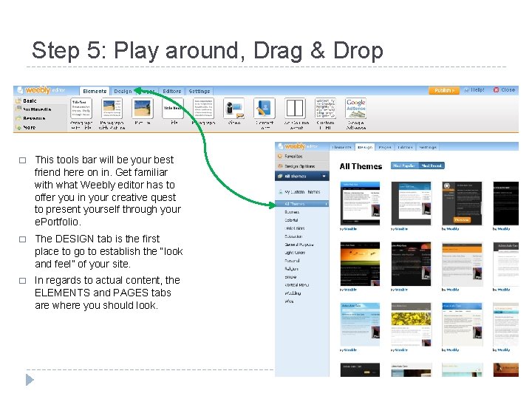This screenshot has height=399, width=532.
Task: Select Editors tab in the Design screenshot
Action: point(405,147)
